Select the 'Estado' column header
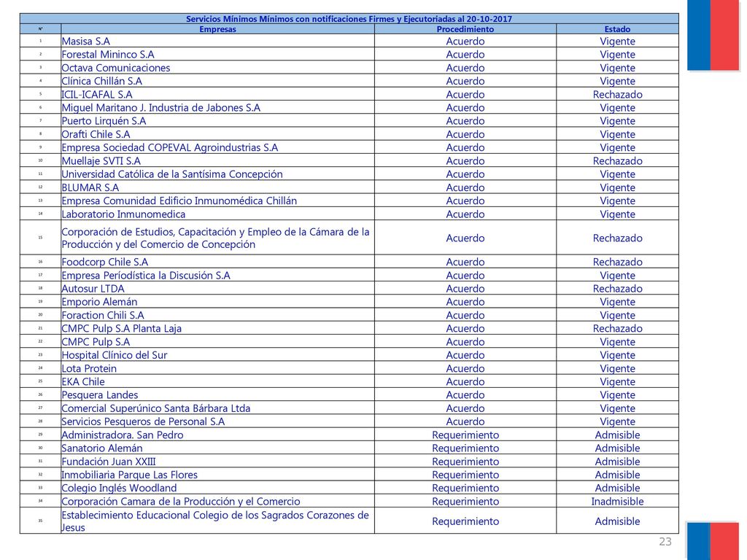 pyautogui.click(x=617, y=29)
